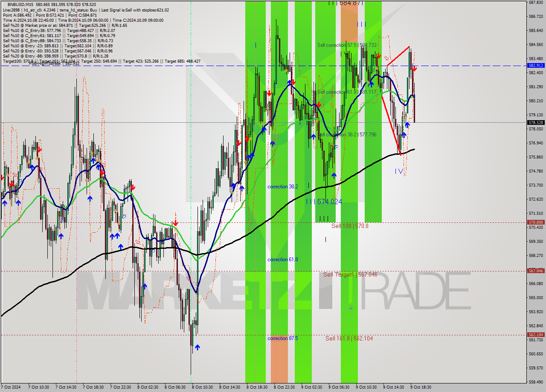Click the '9 Oct 18:30' time label

(x=421, y=387)
